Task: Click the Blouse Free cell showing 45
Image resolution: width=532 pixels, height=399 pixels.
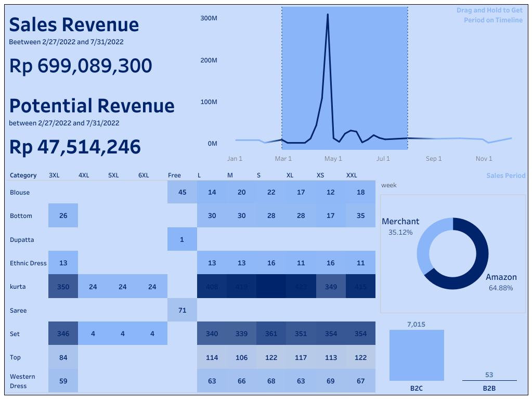Action: [182, 192]
